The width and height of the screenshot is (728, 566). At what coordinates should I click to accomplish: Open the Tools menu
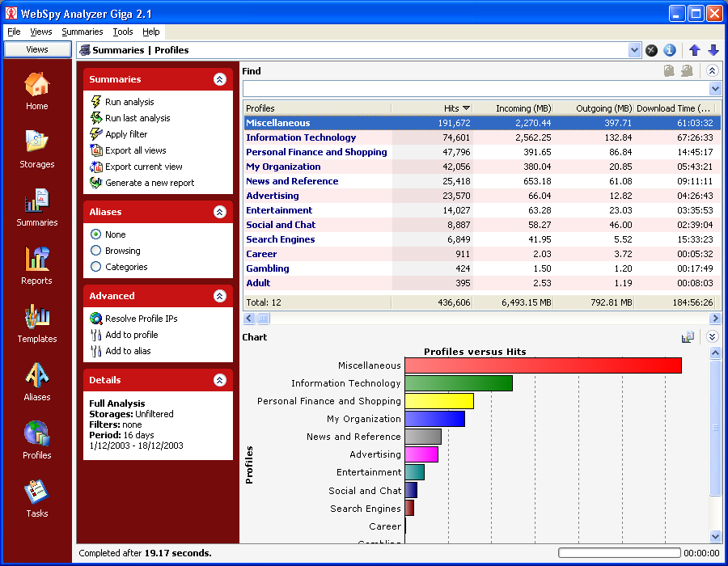click(x=123, y=32)
